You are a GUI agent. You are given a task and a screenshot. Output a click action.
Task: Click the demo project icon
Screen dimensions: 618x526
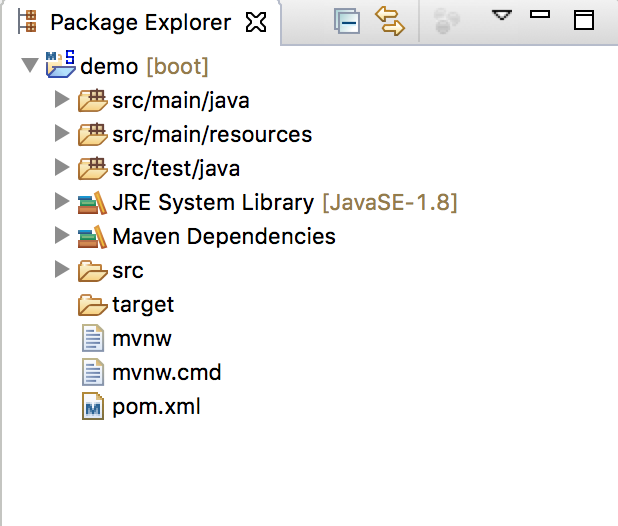coord(60,66)
